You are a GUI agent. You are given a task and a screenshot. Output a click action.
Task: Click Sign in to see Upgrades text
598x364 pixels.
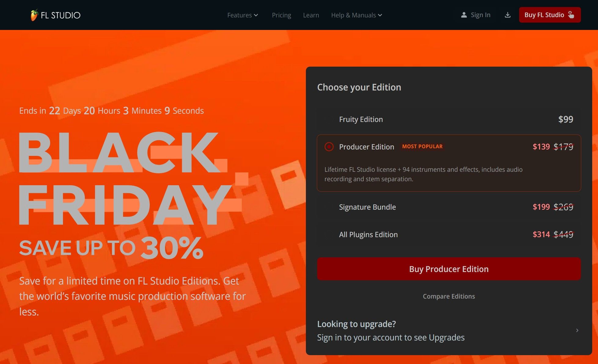pyautogui.click(x=391, y=337)
